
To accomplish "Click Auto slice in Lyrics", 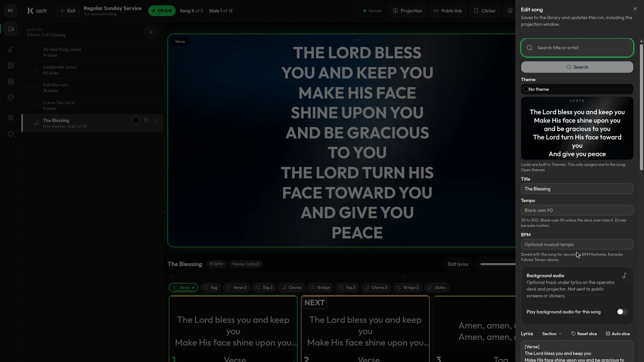I will point(618,334).
